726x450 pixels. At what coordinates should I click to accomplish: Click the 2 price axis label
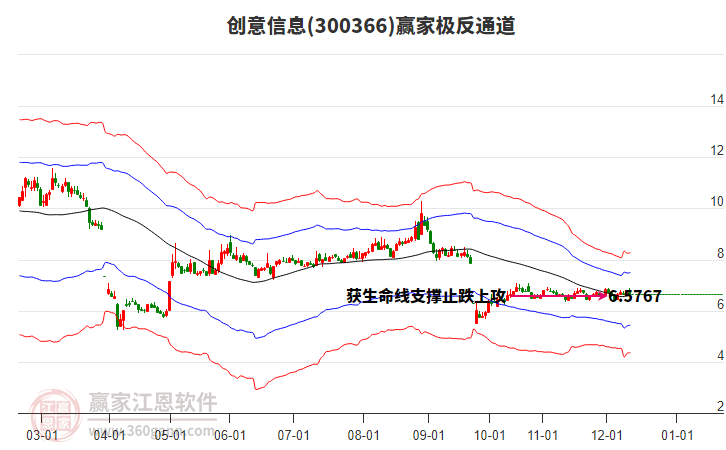pos(720,406)
